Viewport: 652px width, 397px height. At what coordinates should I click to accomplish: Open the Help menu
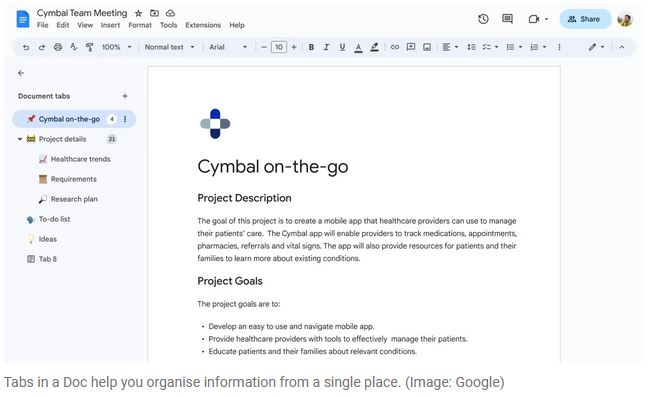[237, 25]
